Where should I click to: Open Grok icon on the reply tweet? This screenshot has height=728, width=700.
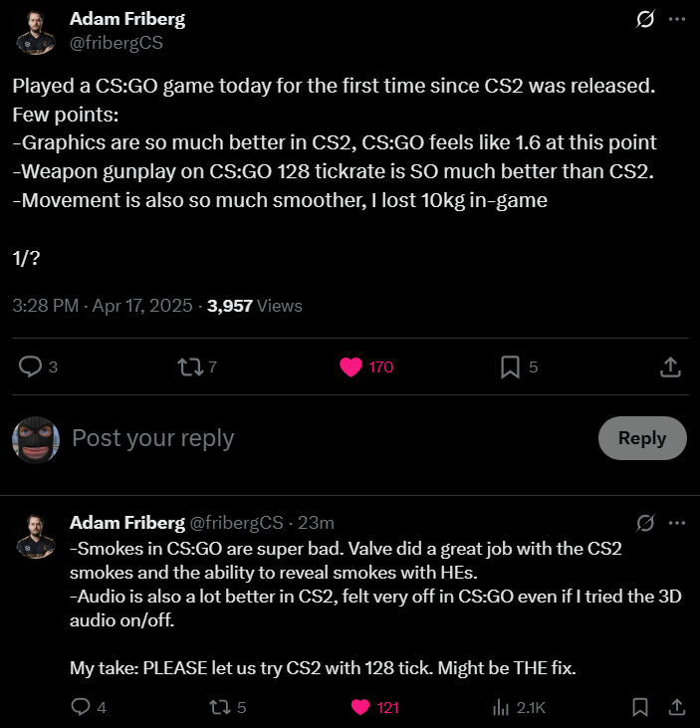[645, 523]
